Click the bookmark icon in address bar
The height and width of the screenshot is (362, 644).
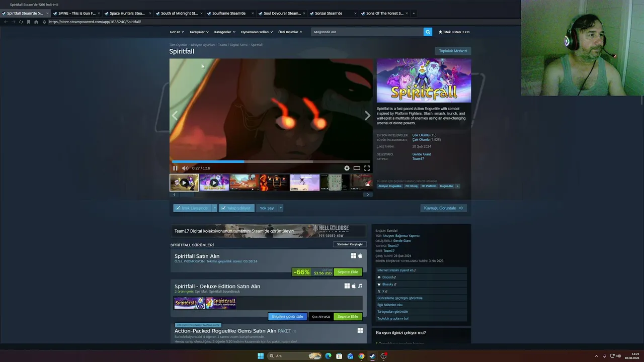pos(28,22)
